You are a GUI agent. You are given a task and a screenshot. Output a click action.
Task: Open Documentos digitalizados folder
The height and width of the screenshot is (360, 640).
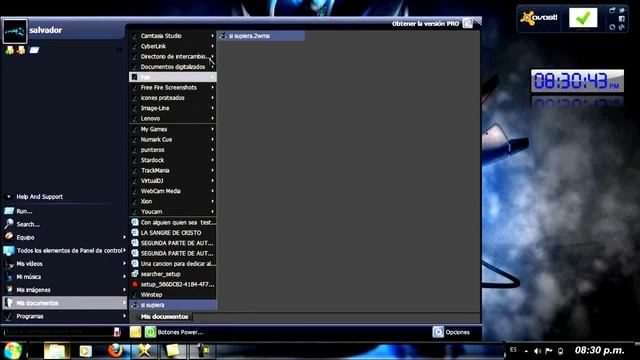click(173, 67)
